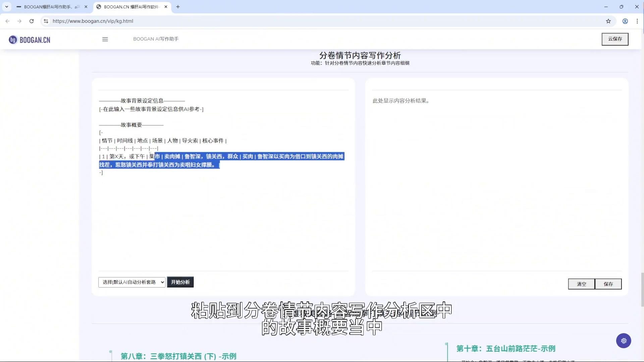Bookmark this page with the star icon

pyautogui.click(x=608, y=21)
